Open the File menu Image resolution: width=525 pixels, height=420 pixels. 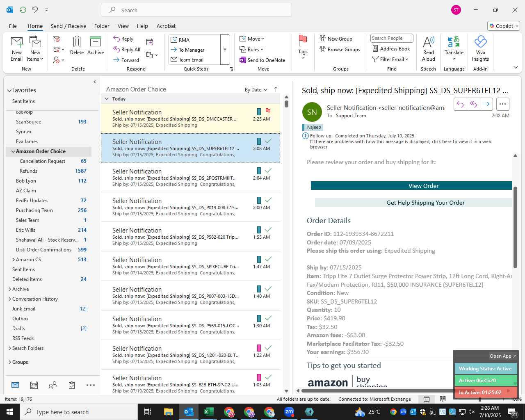13,26
